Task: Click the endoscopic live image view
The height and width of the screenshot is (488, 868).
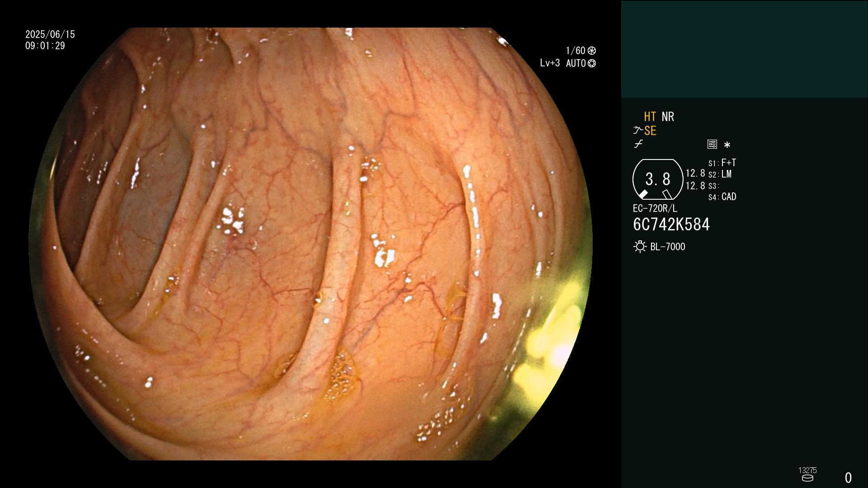Action: [x=311, y=244]
